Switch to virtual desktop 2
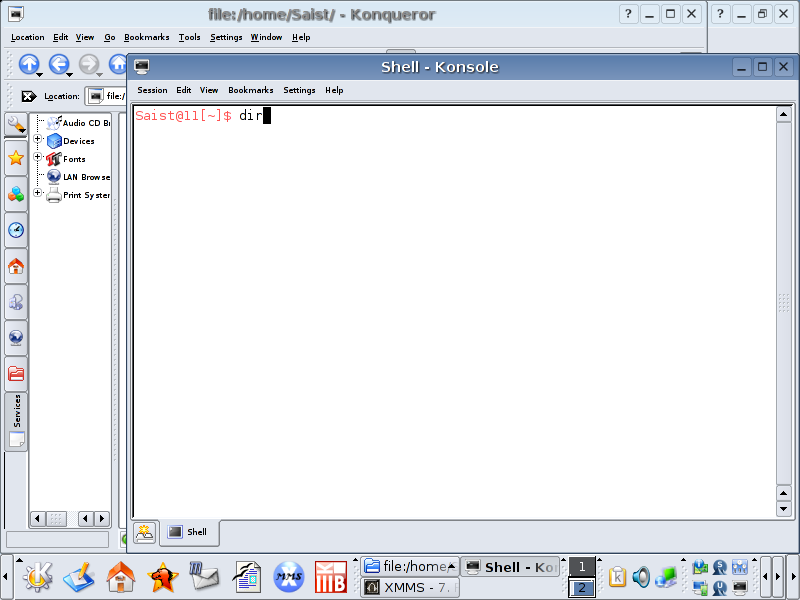The height and width of the screenshot is (600, 800). click(582, 588)
